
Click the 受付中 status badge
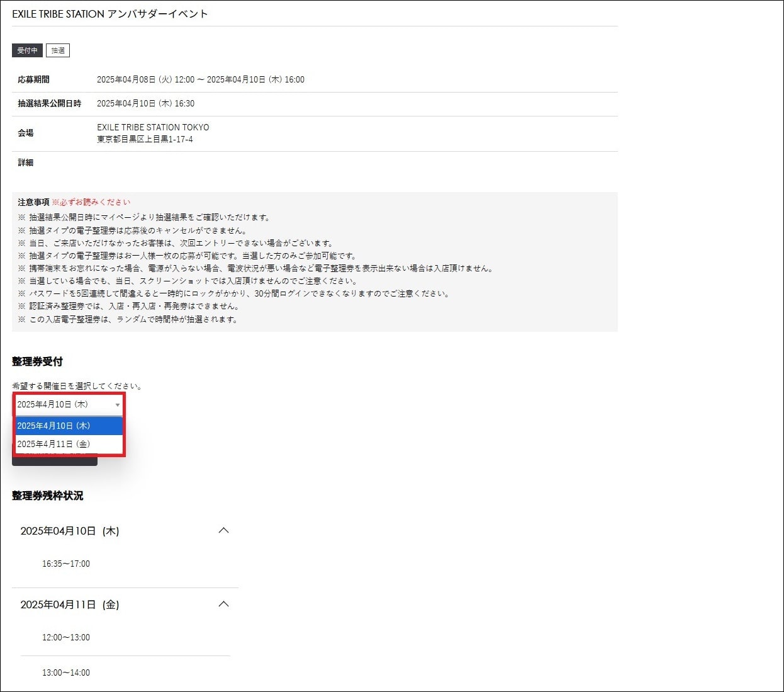[27, 50]
